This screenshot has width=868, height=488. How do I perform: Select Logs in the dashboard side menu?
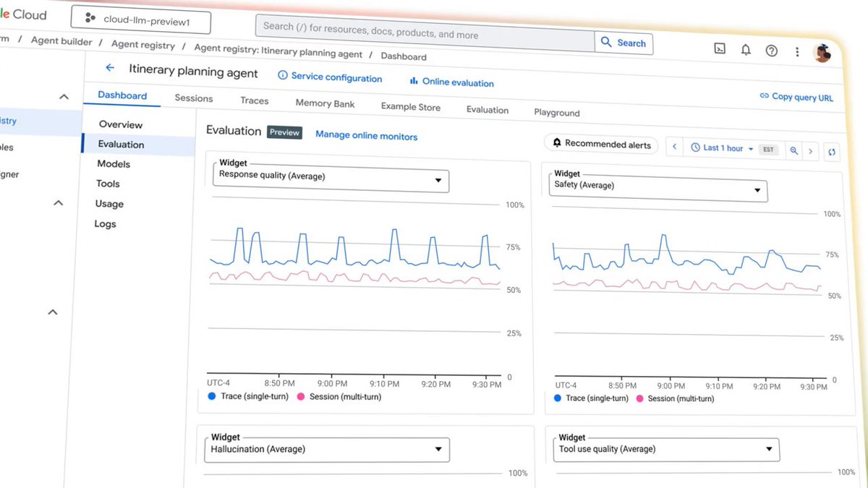105,224
